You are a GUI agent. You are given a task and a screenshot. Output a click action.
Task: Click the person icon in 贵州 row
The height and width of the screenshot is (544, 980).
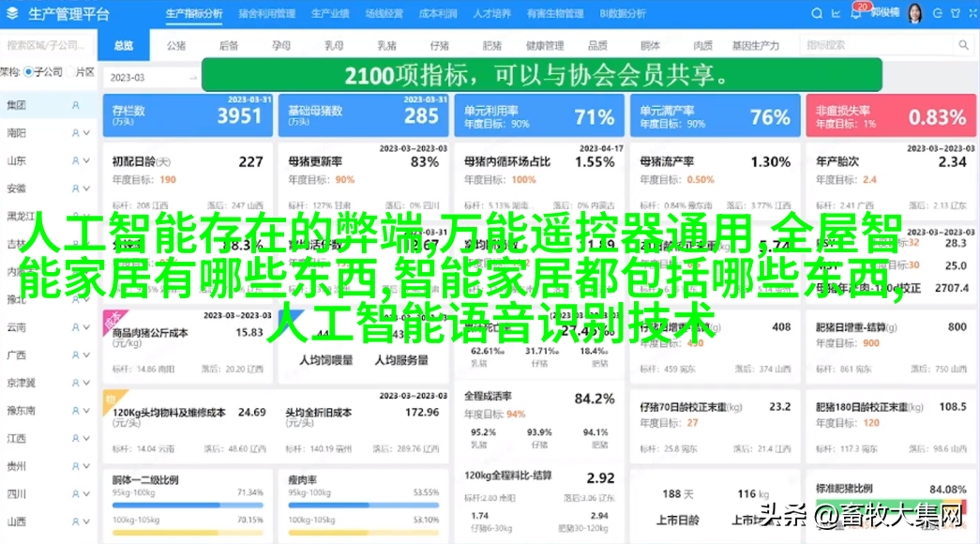(76, 466)
